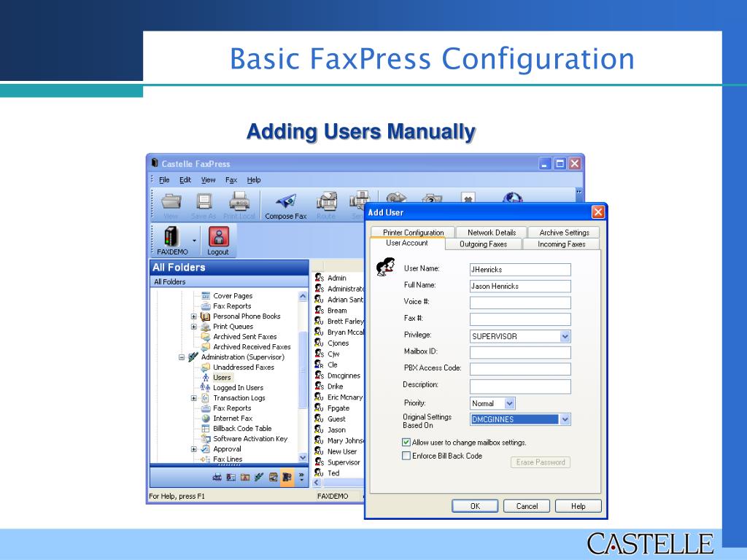
Task: Click user list scroll left arrow
Action: click(x=317, y=483)
